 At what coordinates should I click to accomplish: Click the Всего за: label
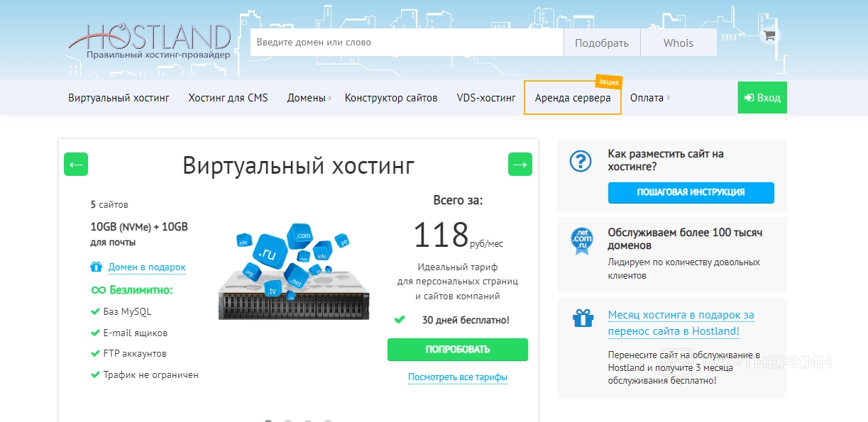[458, 201]
